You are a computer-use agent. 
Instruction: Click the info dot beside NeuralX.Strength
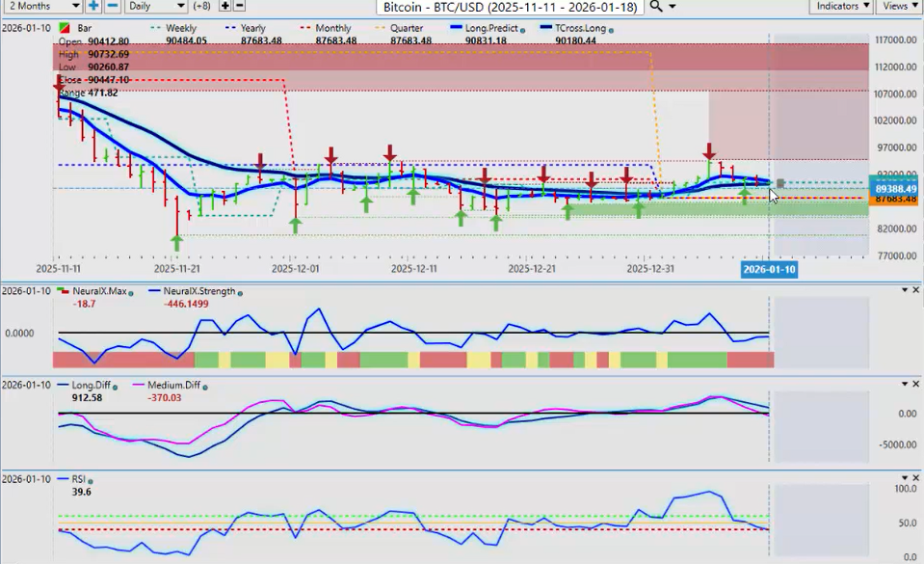click(240, 292)
